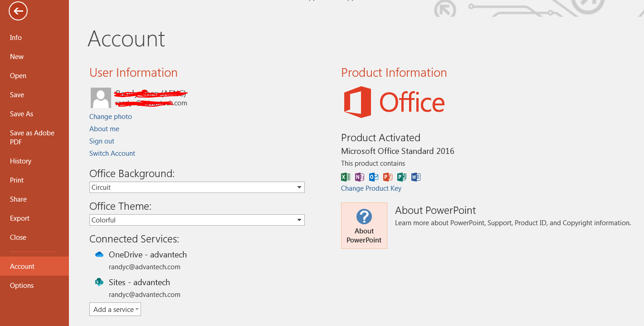Click the 'Connected Services:' heading

point(134,239)
